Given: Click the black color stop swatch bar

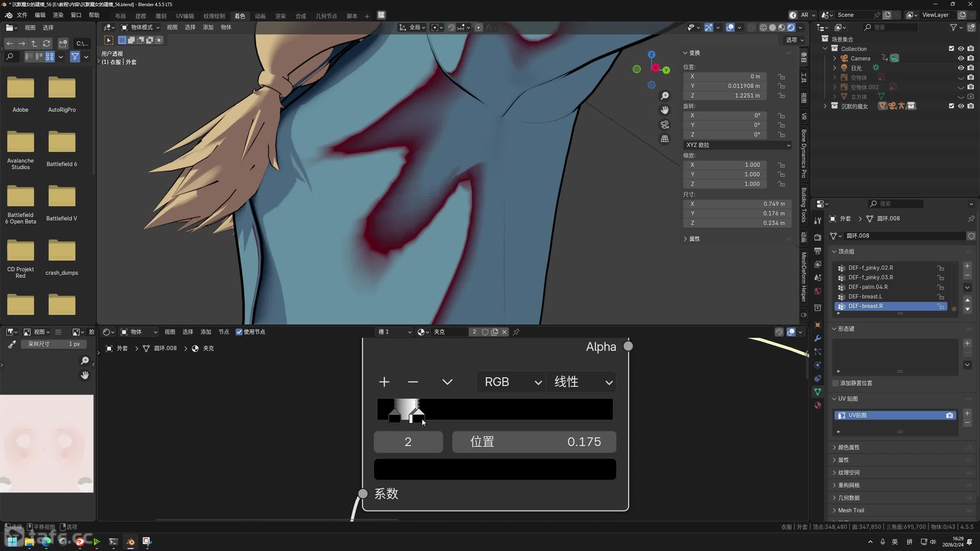Looking at the screenshot, I should [x=495, y=469].
